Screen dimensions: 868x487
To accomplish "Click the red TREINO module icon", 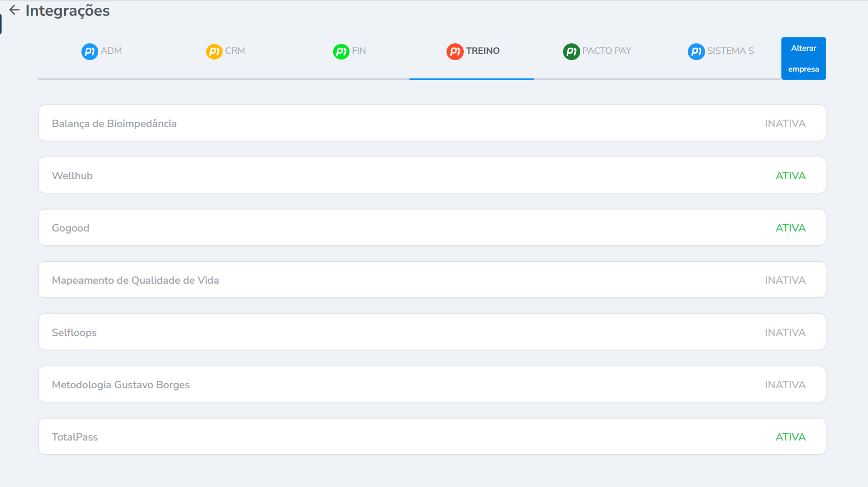I will (455, 51).
